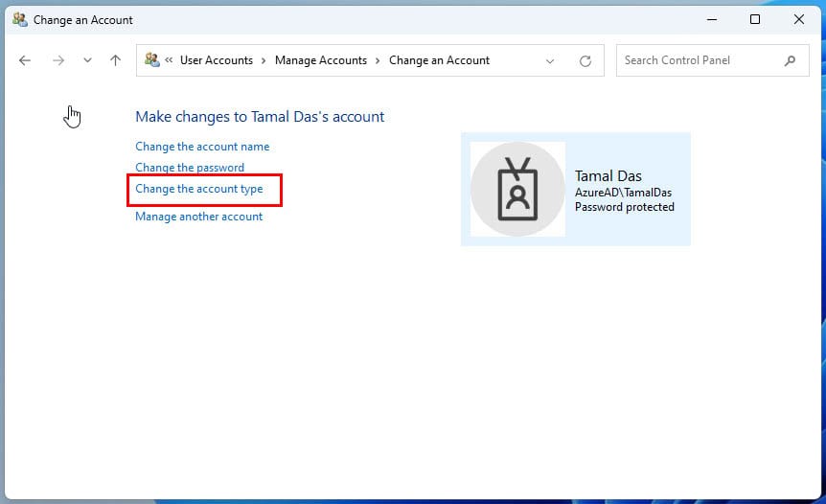Close the Change an Account window

coord(798,19)
